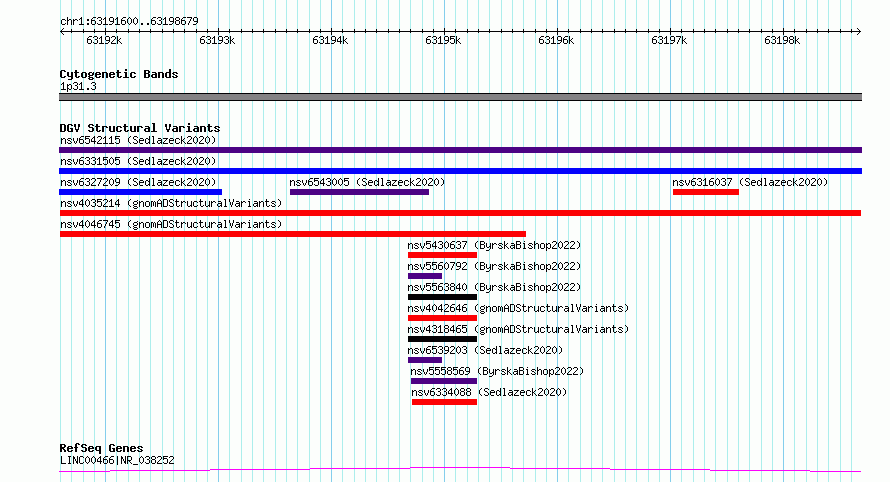Click the LINC00466|NR_038252 gene label

pyautogui.click(x=117, y=460)
